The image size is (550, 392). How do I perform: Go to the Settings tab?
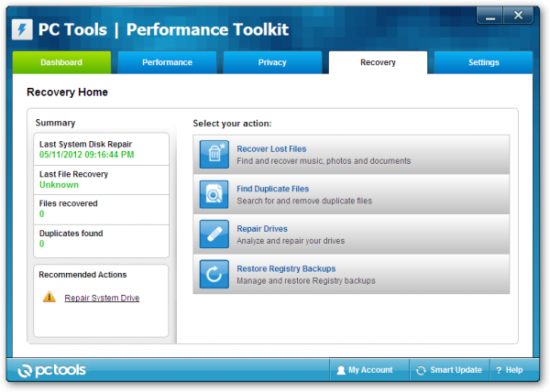(484, 62)
